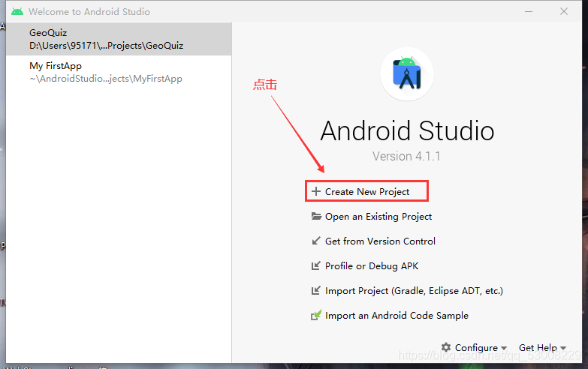Click the green Android icon in the title bar
The image size is (588, 369).
click(x=17, y=11)
